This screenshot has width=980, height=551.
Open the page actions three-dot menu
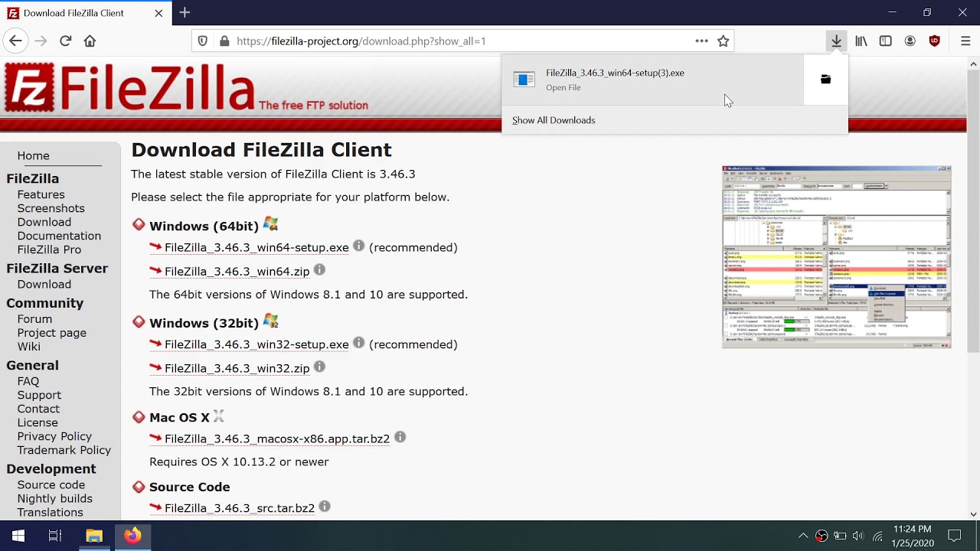tap(701, 41)
